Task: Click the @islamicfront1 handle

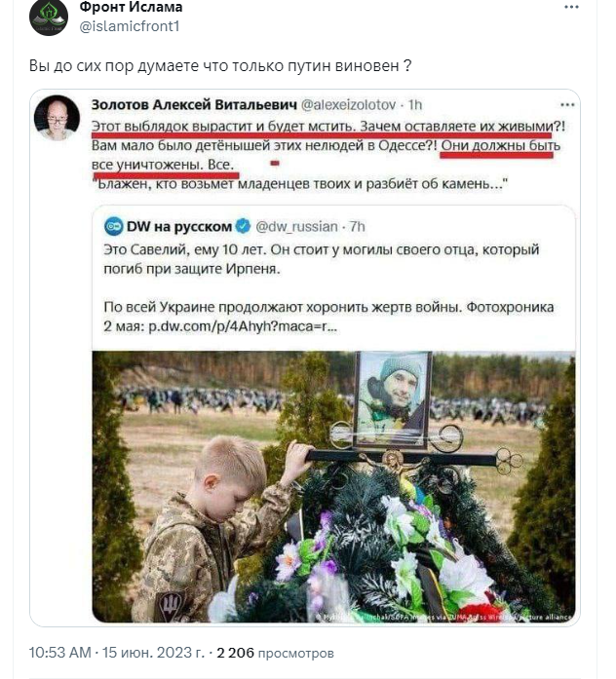Action: [x=130, y=26]
